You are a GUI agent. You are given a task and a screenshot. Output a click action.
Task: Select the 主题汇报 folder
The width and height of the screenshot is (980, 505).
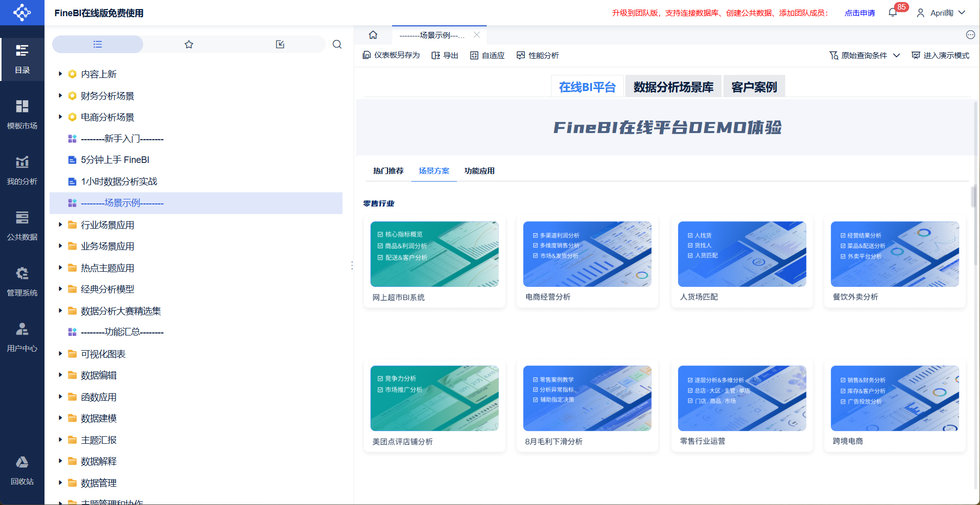(x=196, y=440)
